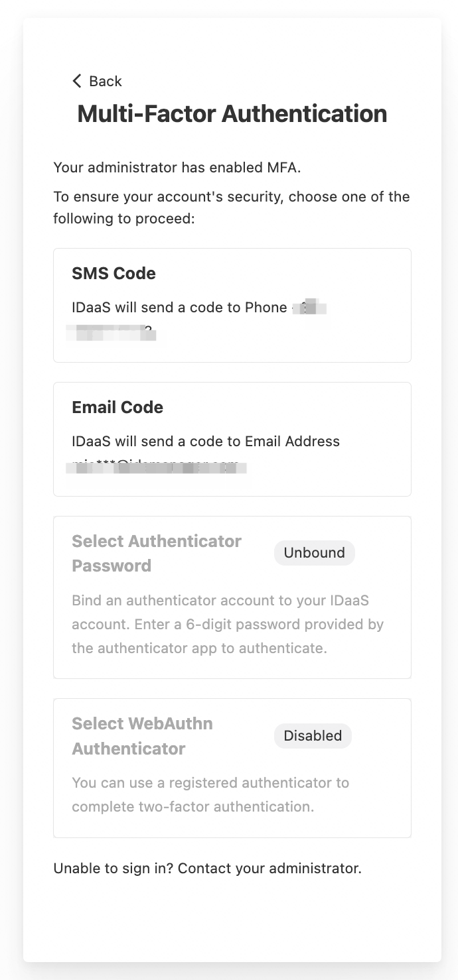Click the SMS Code card title
Screen dimensions: 458x980
coord(114,273)
